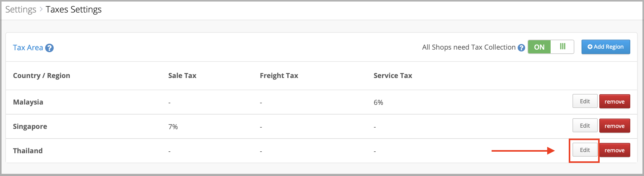Edit the Thailand tax region
Viewport: 644px width, 176px height.
(x=585, y=150)
